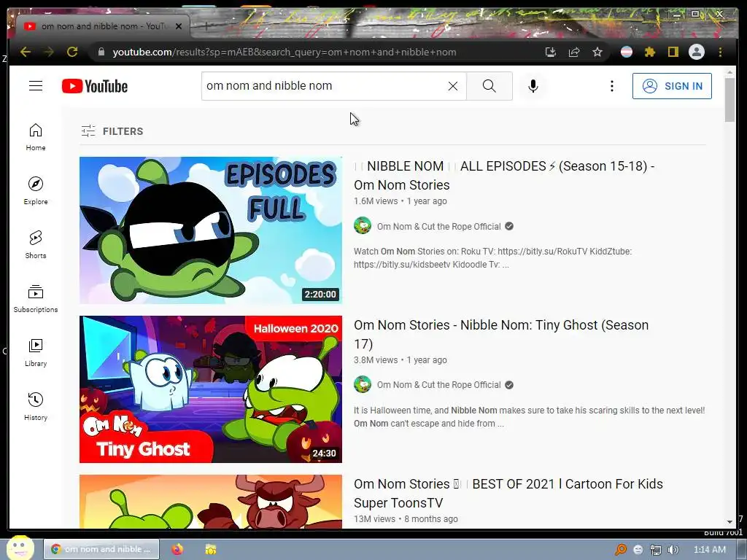This screenshot has width=747, height=560.
Task: Bookmark this page with the star
Action: coord(597,52)
